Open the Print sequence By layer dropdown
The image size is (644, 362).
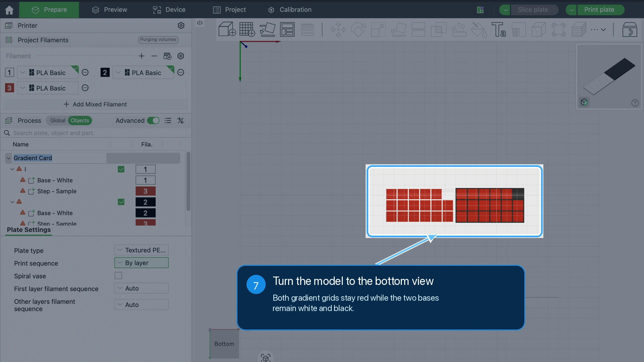coord(142,263)
